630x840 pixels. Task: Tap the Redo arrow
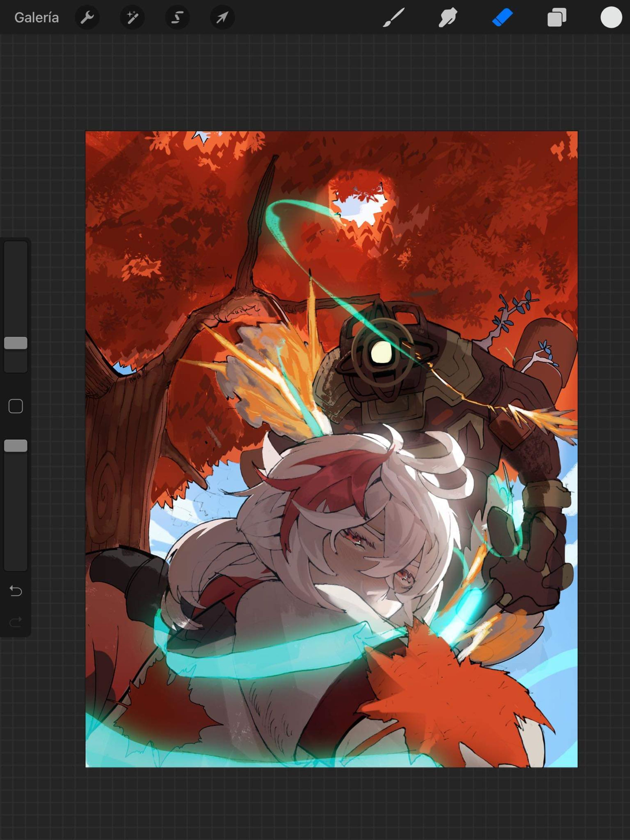pyautogui.click(x=16, y=622)
